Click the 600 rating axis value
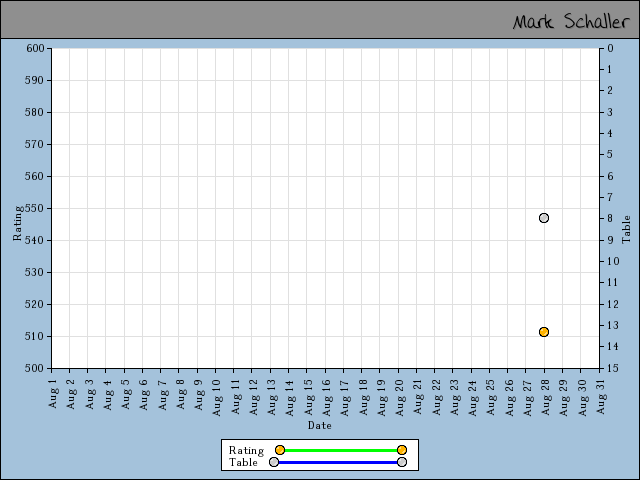The image size is (640, 480). [x=35, y=48]
